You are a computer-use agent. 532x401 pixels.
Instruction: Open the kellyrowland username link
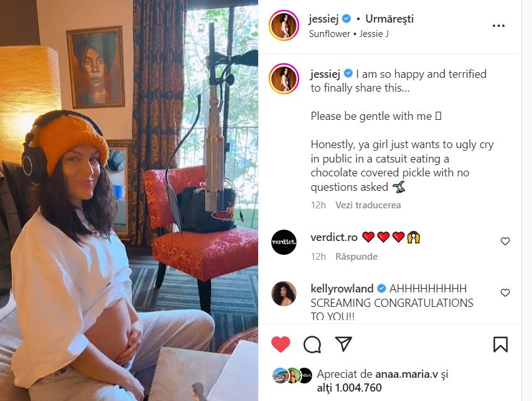pos(342,289)
